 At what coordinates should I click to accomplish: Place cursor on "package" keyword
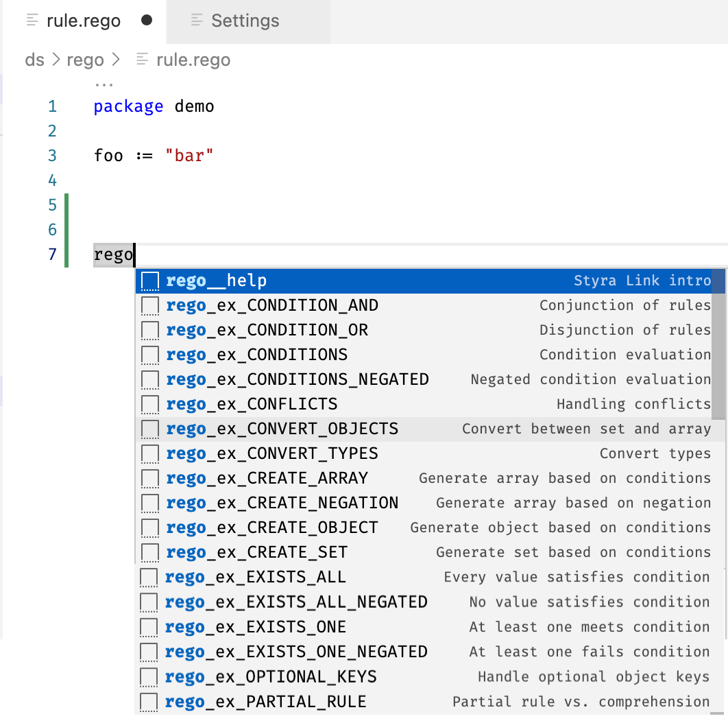pyautogui.click(x=128, y=107)
